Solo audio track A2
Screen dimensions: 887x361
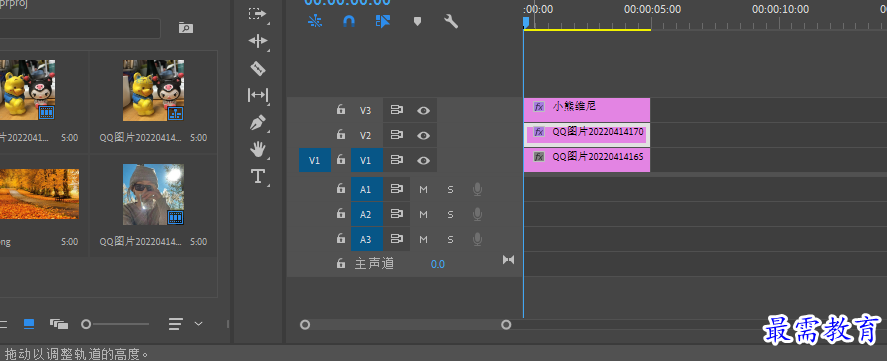450,214
